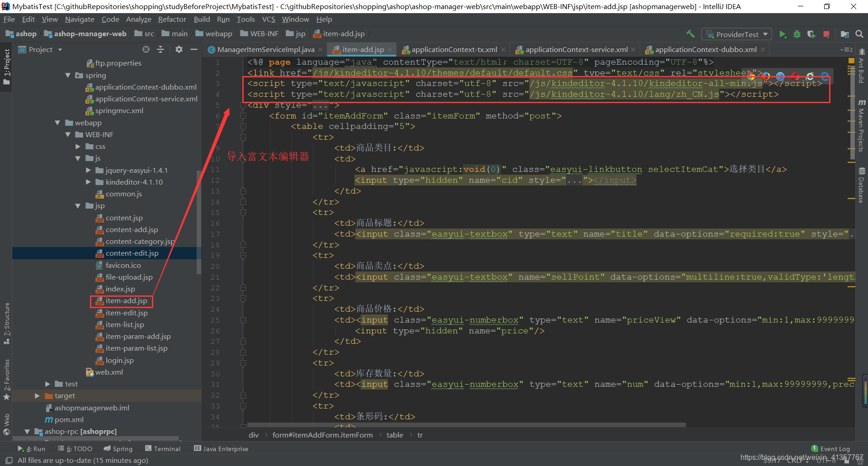
Task: Open Maven Projects side panel
Action: tap(862, 126)
